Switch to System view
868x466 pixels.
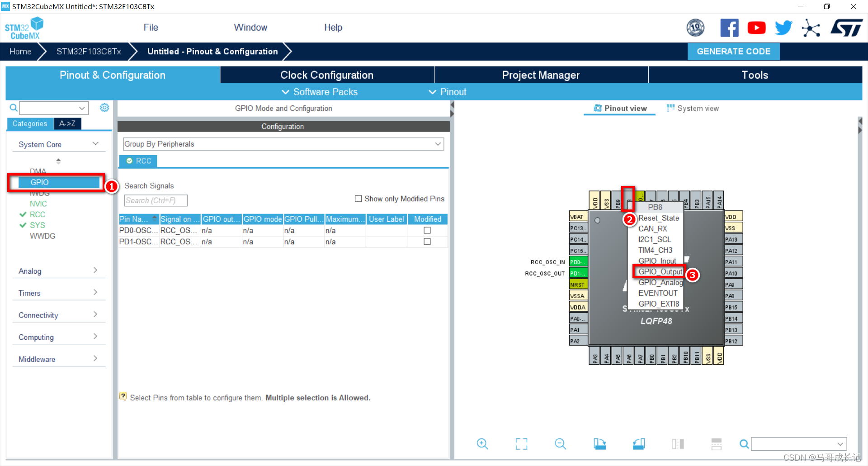click(x=693, y=108)
